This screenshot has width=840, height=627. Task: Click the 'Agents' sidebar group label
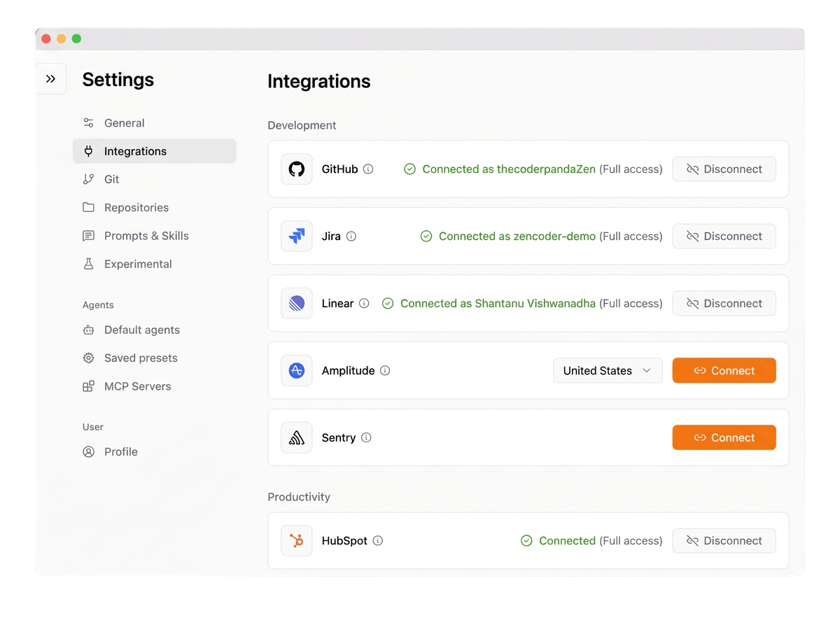click(98, 305)
